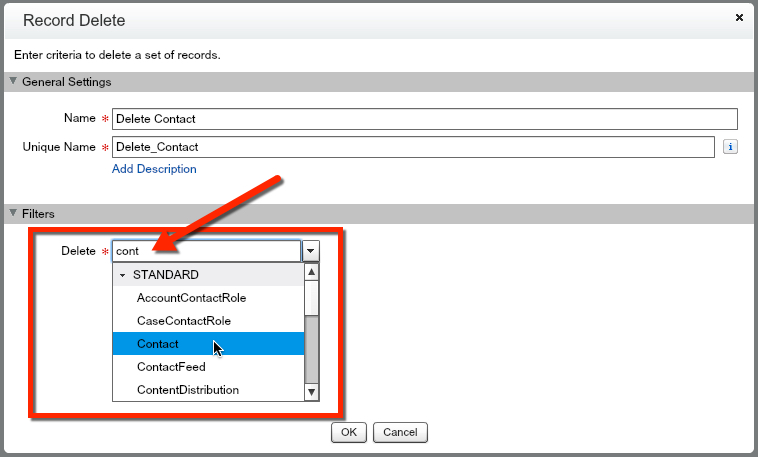Collapse the General Settings section
The height and width of the screenshot is (457, 758).
13,82
